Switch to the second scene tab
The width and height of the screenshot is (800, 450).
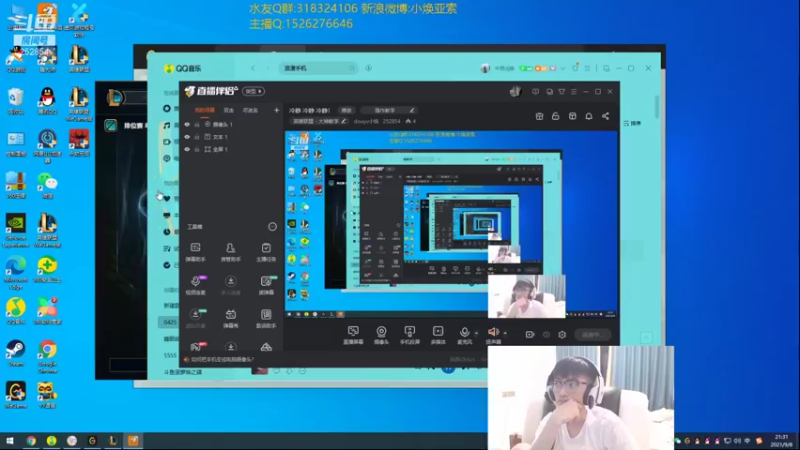(229, 110)
